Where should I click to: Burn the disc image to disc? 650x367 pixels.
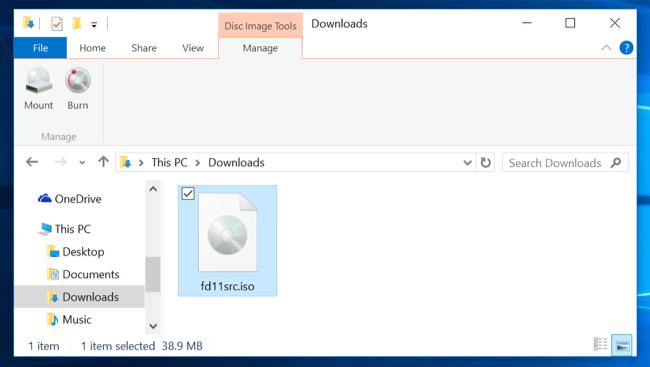coord(78,89)
